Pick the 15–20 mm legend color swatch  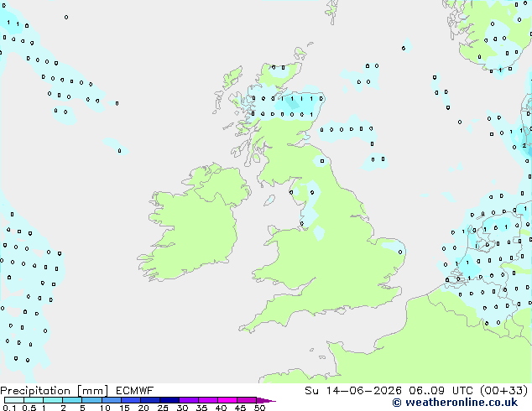pos(131,400)
